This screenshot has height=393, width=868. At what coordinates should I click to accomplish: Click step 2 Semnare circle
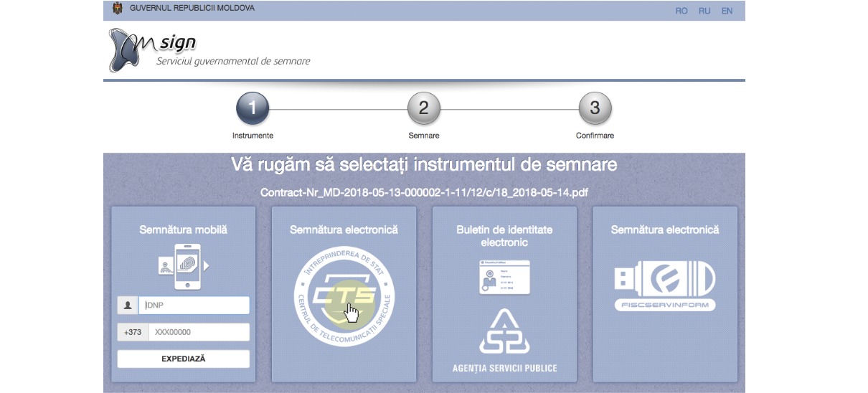pyautogui.click(x=423, y=108)
